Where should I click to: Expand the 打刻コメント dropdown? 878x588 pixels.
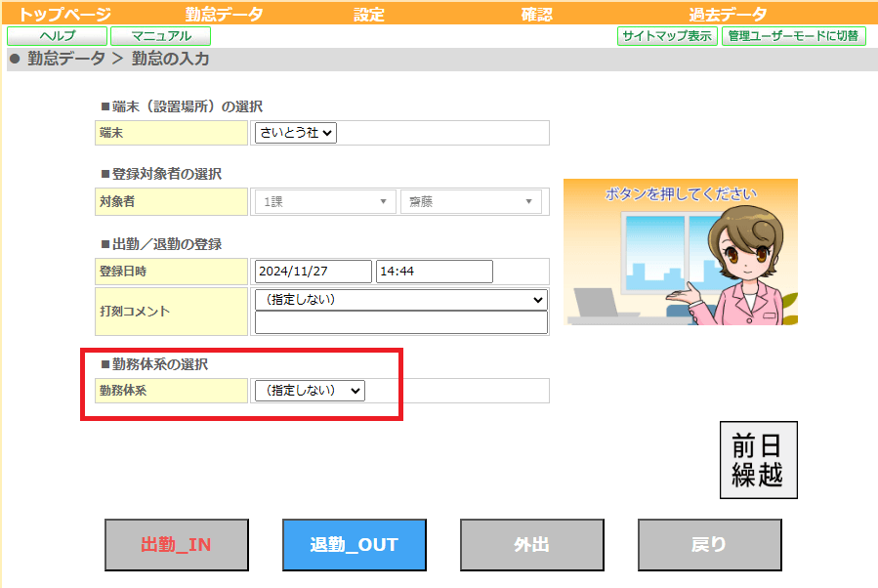pyautogui.click(x=401, y=300)
